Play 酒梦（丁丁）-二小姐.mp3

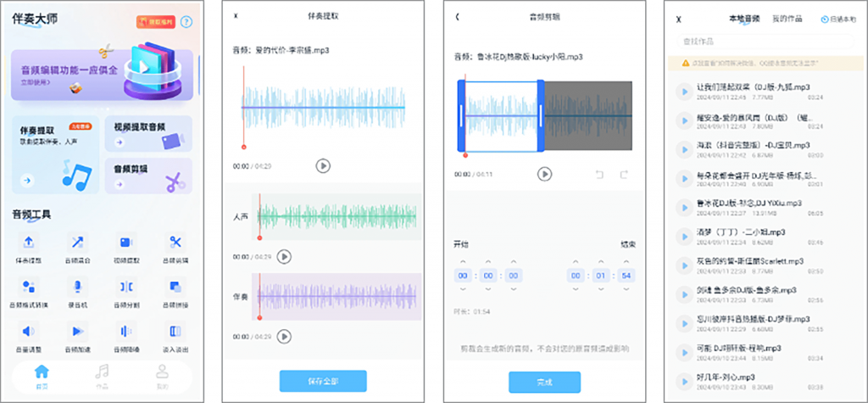pyautogui.click(x=685, y=237)
